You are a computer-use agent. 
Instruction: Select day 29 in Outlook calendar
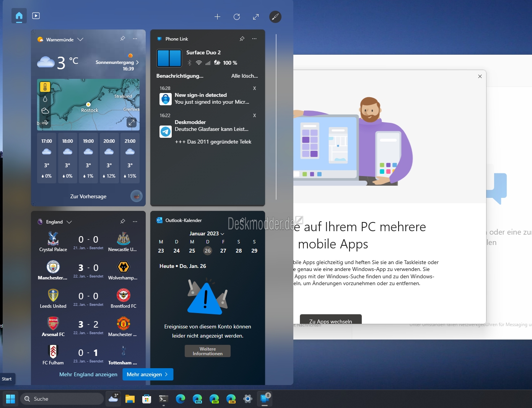click(254, 251)
